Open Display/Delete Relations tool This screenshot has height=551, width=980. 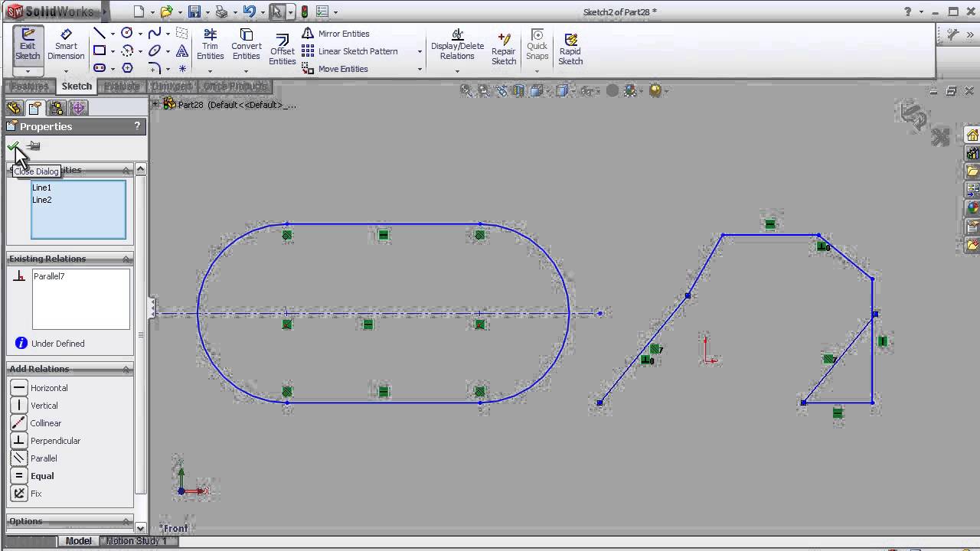click(x=457, y=44)
